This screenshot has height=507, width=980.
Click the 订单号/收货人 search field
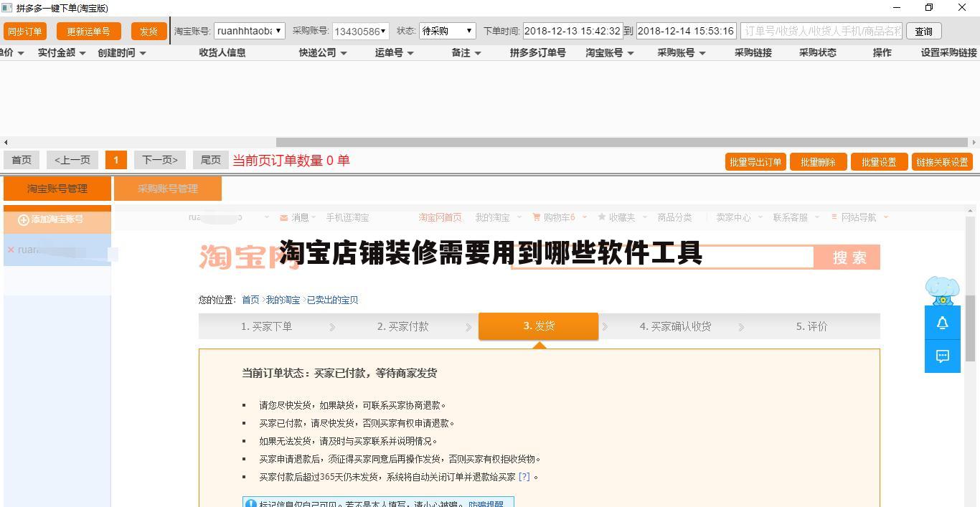pos(821,31)
